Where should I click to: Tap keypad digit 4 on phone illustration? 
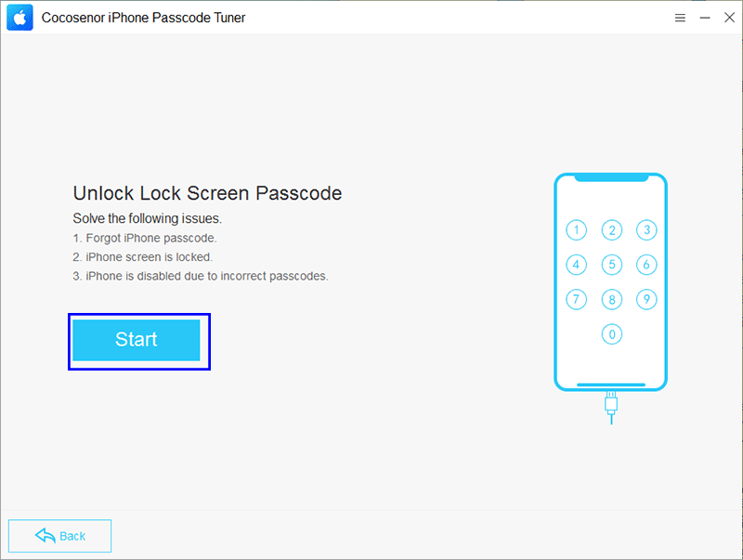tap(576, 265)
